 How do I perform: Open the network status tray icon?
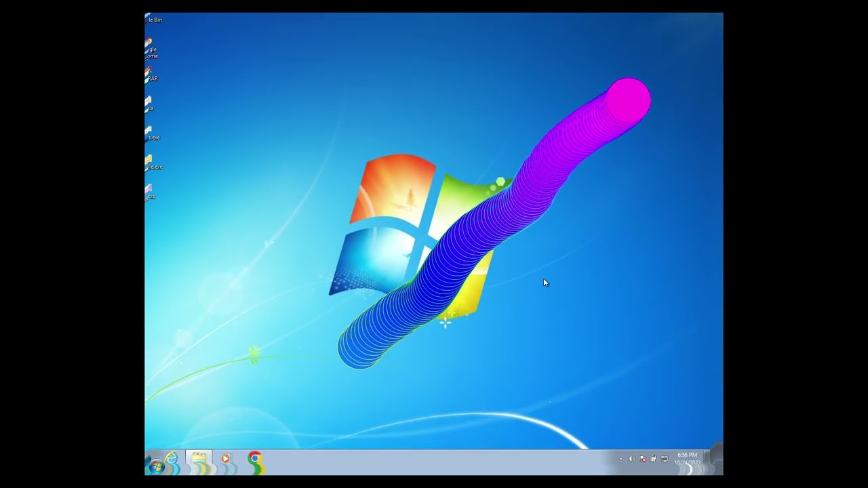click(x=665, y=459)
